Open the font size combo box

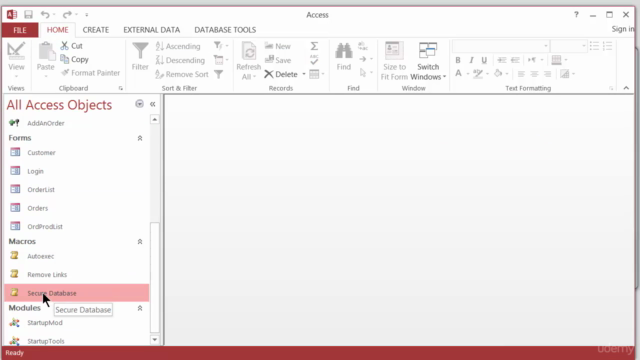click(x=569, y=46)
